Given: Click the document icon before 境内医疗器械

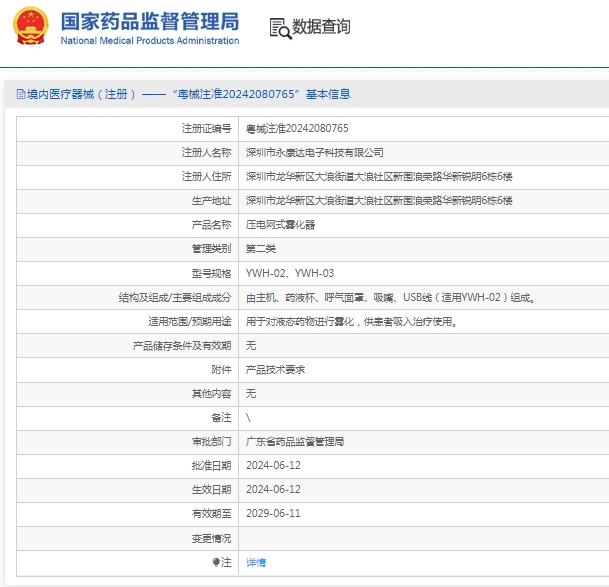Looking at the screenshot, I should [x=21, y=94].
